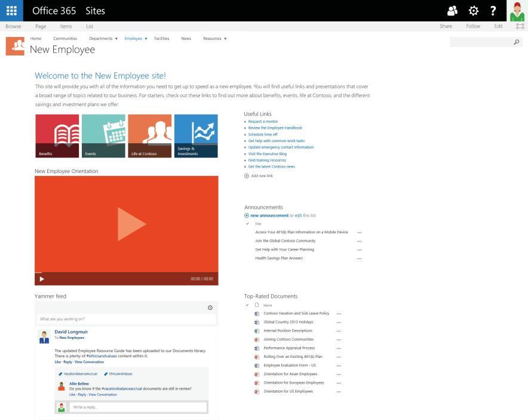The width and height of the screenshot is (528, 420).
Task: Go to Home in the navigation
Action: pyautogui.click(x=36, y=39)
